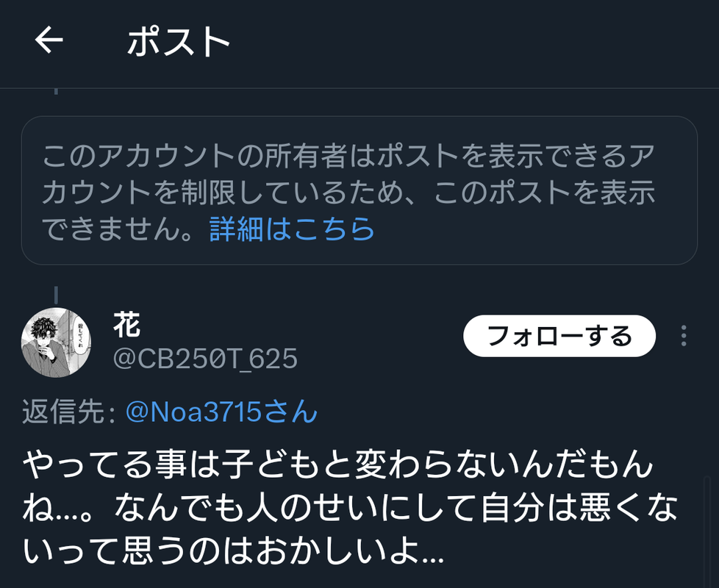Open the 詳細はこちら link
The width and height of the screenshot is (719, 588).
coord(292,229)
